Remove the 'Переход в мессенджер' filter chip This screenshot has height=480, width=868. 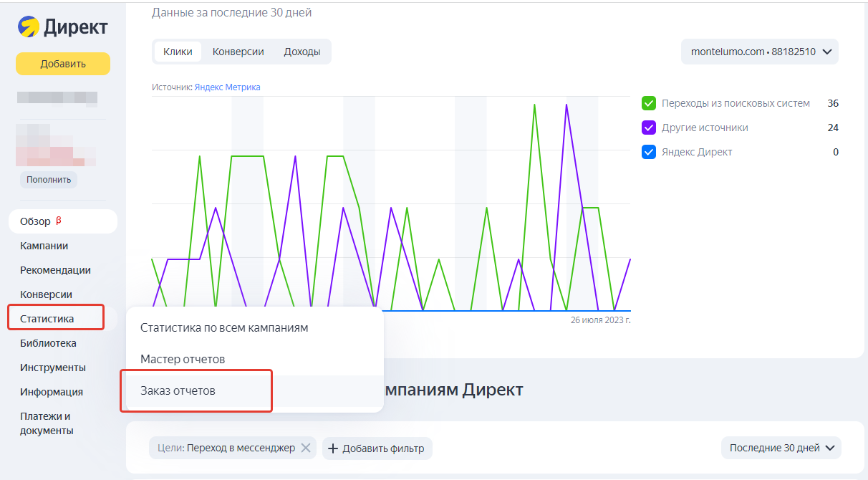305,448
